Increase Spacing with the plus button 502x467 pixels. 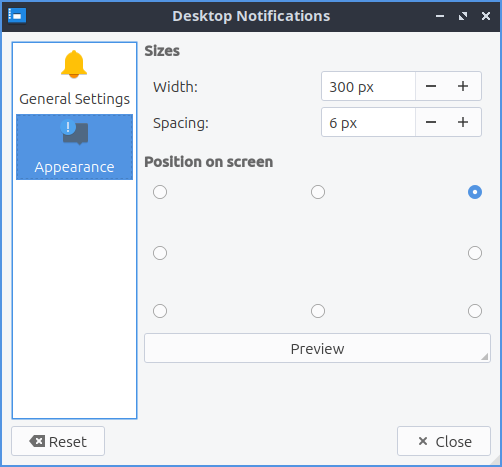tap(463, 122)
